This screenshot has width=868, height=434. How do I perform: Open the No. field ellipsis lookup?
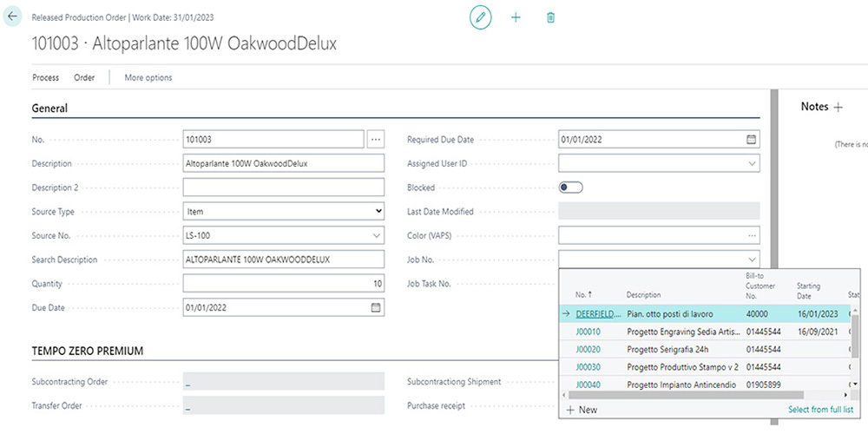coord(375,139)
